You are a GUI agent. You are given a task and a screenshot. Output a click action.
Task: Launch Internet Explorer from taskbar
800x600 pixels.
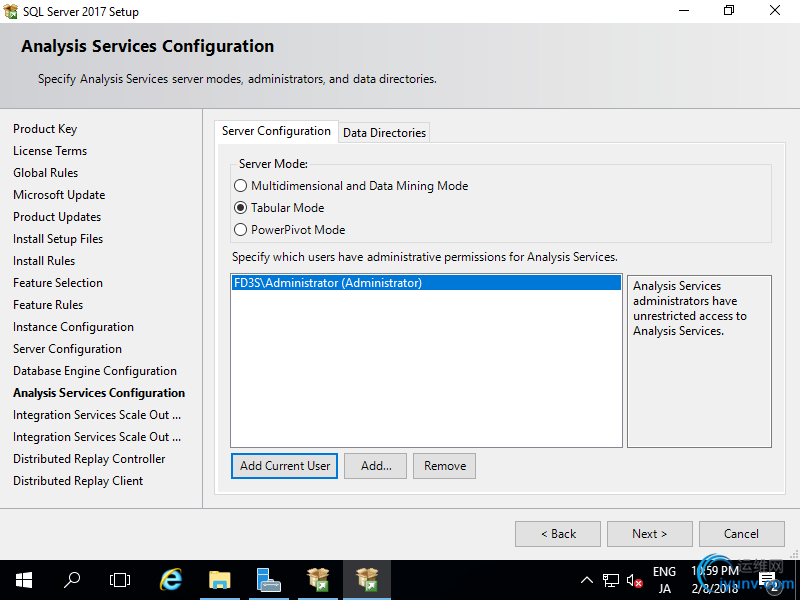[170, 580]
